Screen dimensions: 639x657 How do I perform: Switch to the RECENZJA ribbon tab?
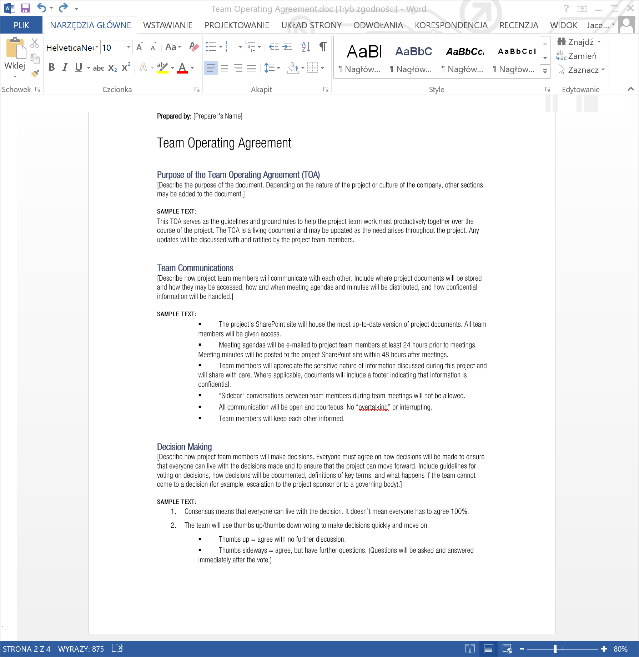[521, 23]
